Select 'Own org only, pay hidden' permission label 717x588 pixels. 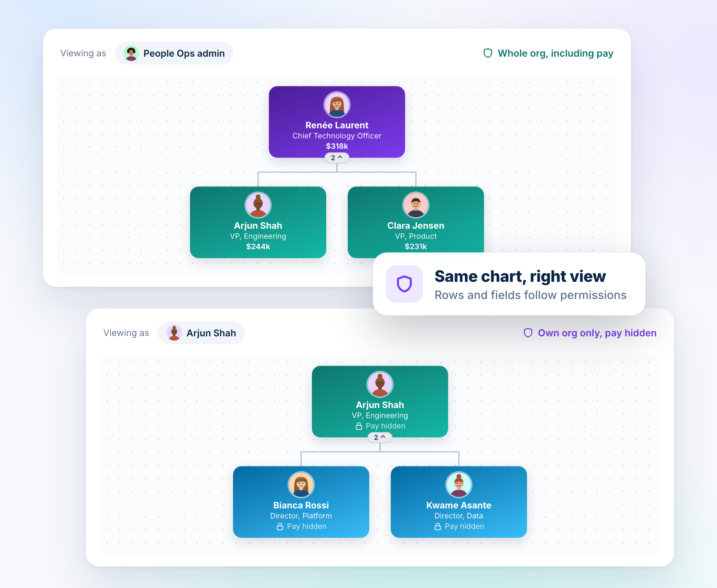tap(597, 333)
